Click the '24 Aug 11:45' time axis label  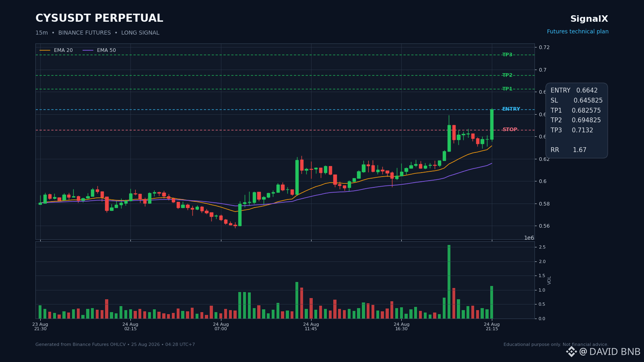(x=311, y=327)
